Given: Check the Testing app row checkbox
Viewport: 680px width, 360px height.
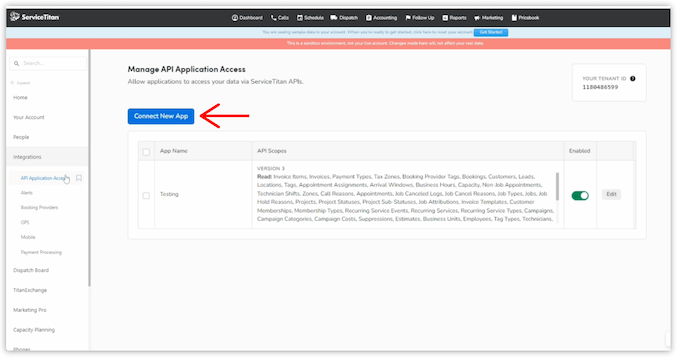Looking at the screenshot, I should 146,196.
